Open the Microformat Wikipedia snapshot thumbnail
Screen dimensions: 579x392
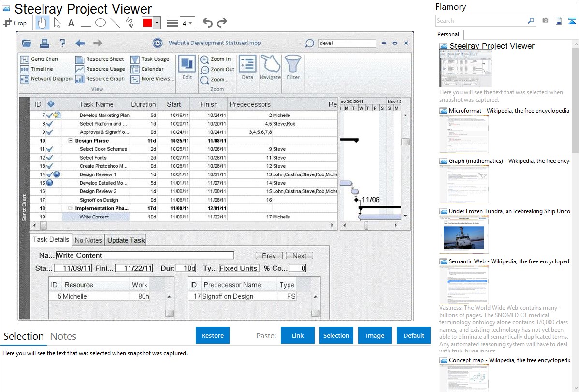(x=464, y=134)
